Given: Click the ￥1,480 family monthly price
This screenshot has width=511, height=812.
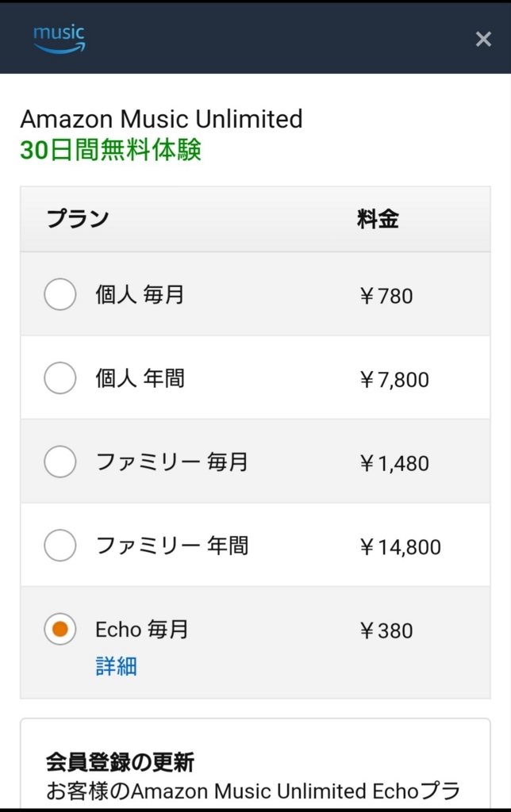Looking at the screenshot, I should click(x=394, y=463).
